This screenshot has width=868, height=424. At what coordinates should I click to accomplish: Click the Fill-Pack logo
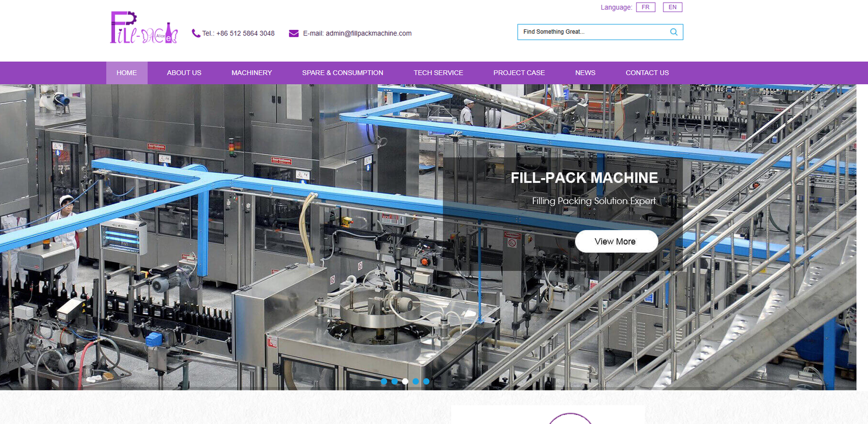[144, 27]
